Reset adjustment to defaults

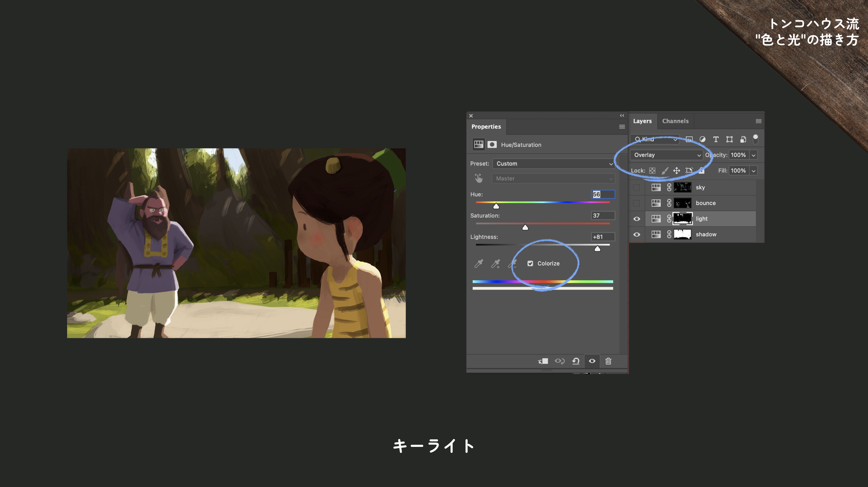576,361
